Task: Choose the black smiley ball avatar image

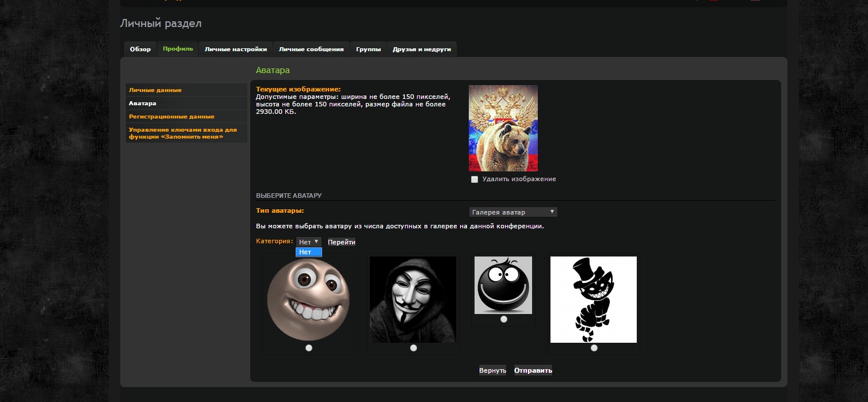Action: coord(503,285)
